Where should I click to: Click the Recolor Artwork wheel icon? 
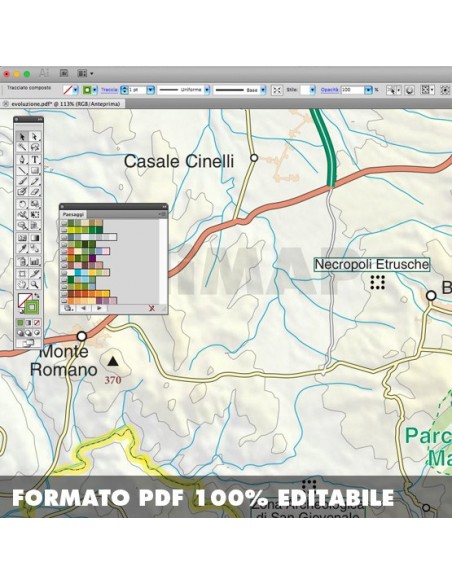click(x=410, y=90)
